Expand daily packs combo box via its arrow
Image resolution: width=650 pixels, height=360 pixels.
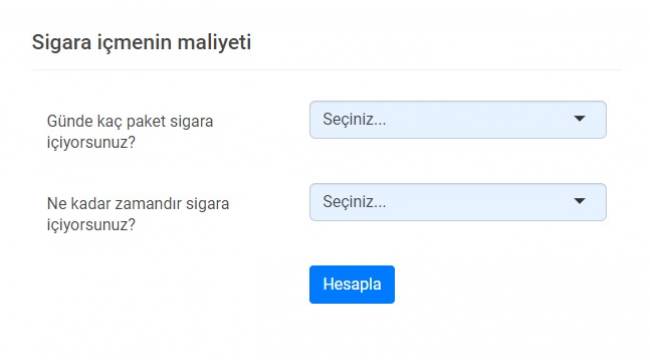coord(580,119)
